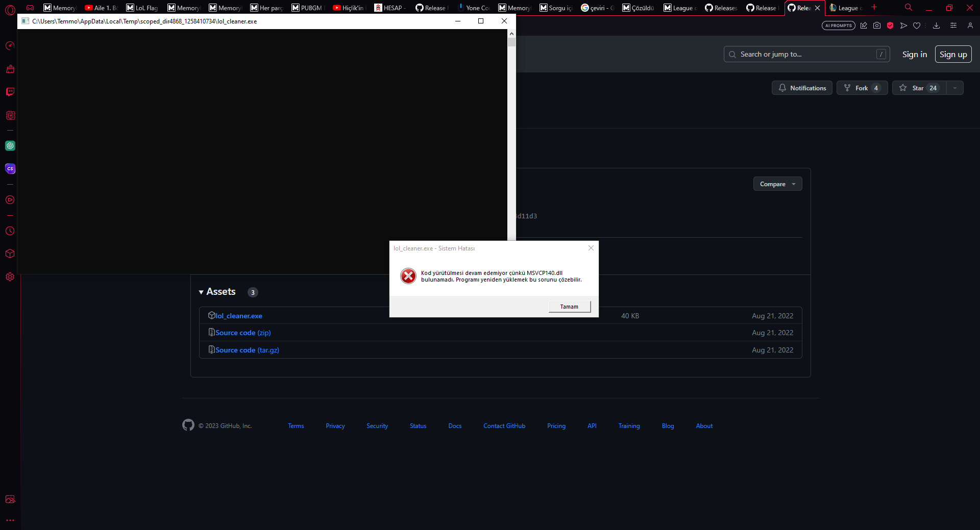Image resolution: width=980 pixels, height=530 pixels.
Task: Switch to the PUBGM tab
Action: [308, 8]
